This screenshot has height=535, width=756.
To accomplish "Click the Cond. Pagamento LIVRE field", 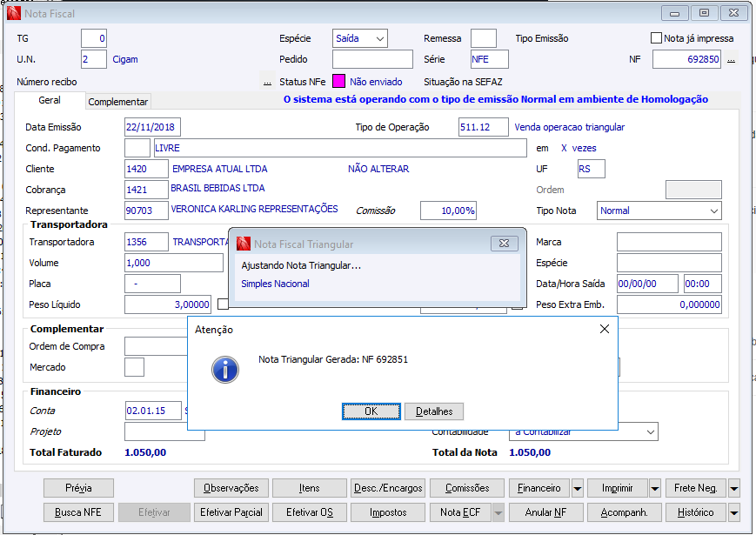I will [x=340, y=148].
